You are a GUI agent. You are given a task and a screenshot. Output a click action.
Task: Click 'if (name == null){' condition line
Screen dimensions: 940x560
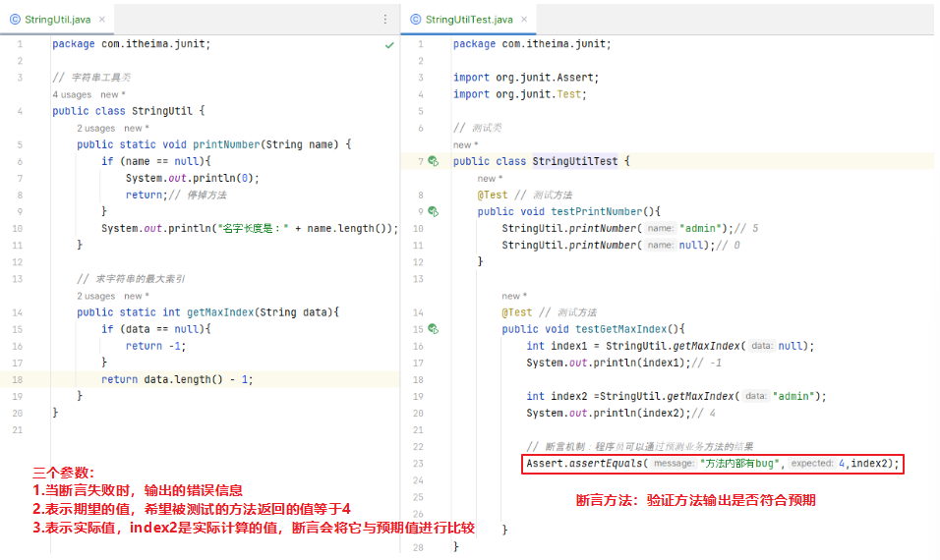(156, 161)
